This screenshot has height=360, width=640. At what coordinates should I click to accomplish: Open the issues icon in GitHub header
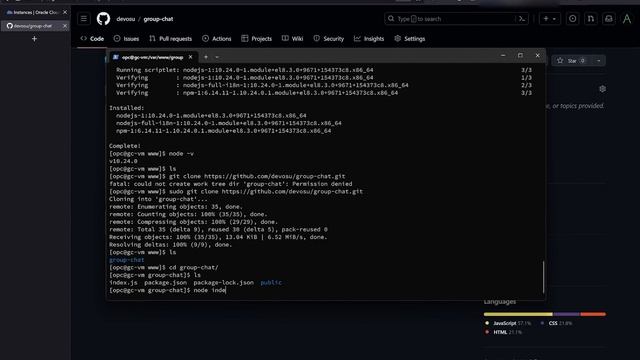click(x=573, y=19)
